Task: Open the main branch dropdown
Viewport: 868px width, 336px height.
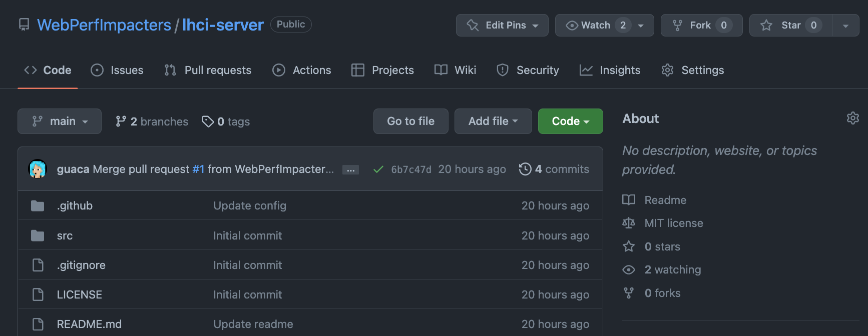Action: click(x=60, y=121)
